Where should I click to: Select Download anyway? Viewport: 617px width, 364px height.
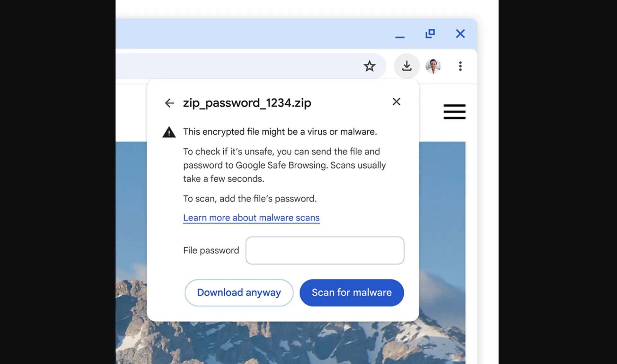pos(238,292)
